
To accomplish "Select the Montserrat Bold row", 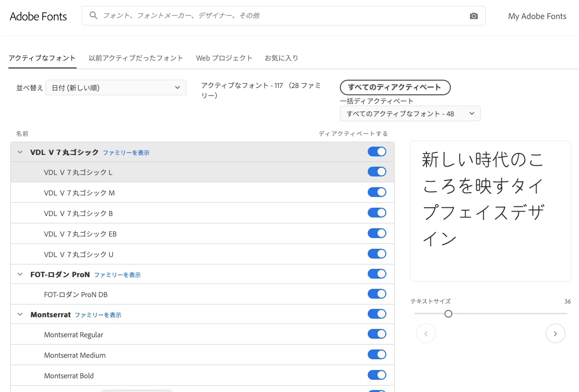I will tap(202, 376).
